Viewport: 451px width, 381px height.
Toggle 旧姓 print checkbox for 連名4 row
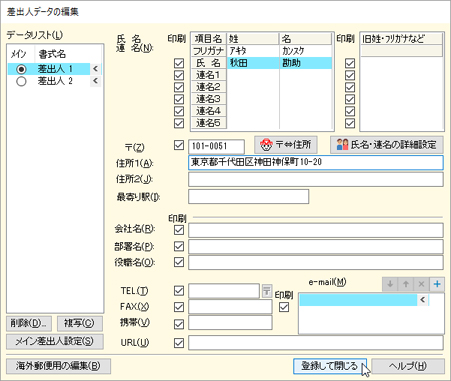(x=350, y=111)
